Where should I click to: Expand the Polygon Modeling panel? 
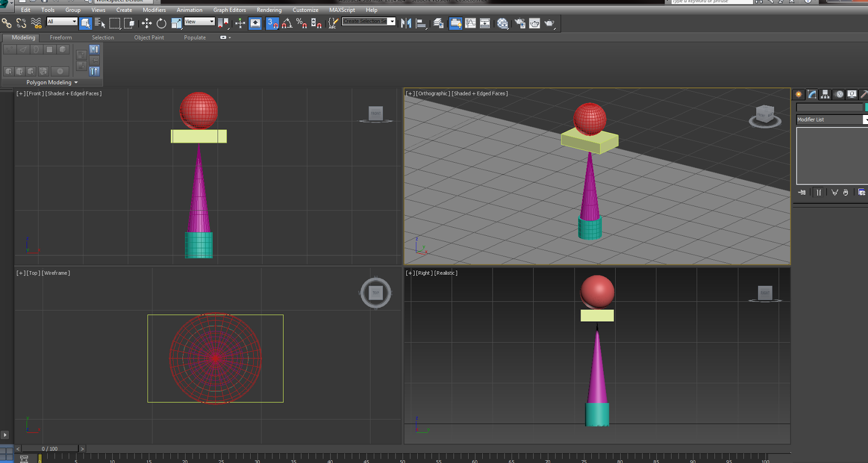pos(52,82)
